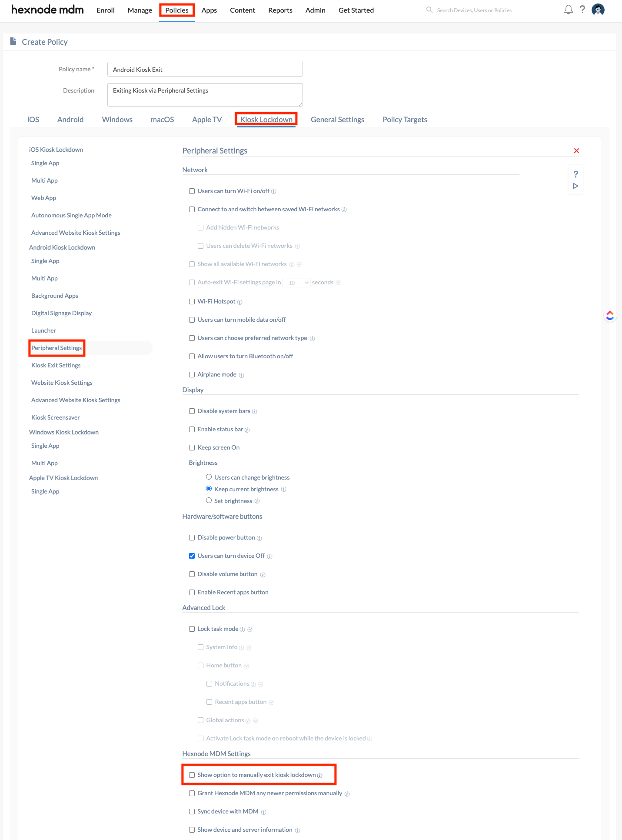The image size is (622, 840).
Task: Show info for Enable status bar
Action: point(247,430)
